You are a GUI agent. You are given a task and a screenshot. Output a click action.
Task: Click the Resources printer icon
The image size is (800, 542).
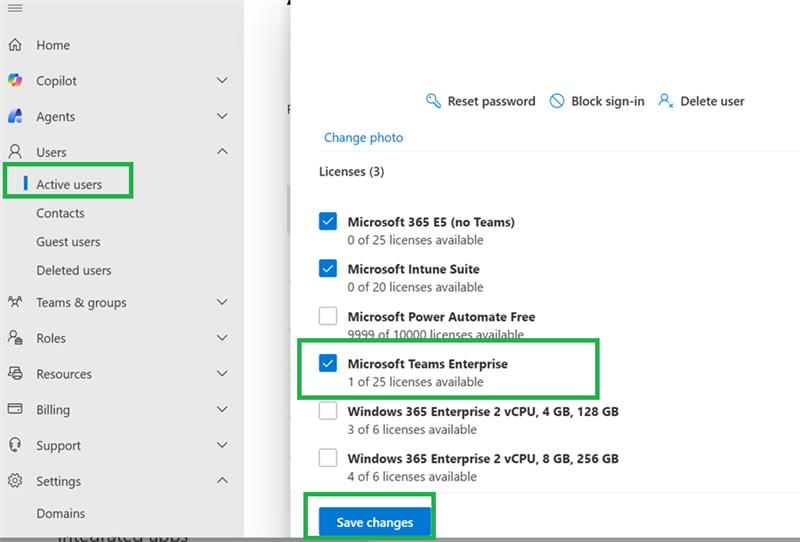15,373
